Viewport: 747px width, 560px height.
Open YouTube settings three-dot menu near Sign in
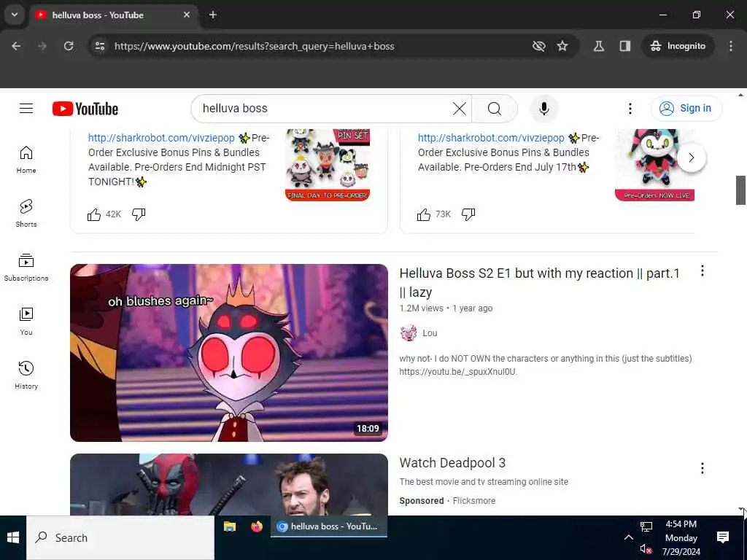[x=630, y=109]
